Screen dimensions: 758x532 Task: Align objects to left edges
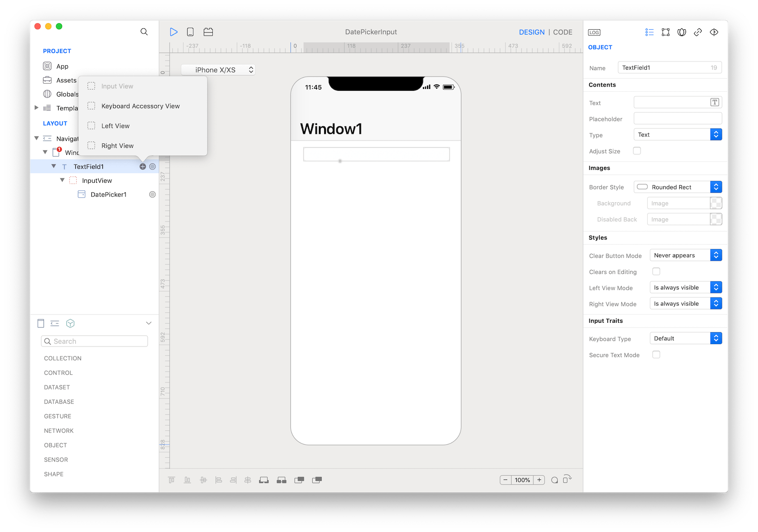(218, 480)
